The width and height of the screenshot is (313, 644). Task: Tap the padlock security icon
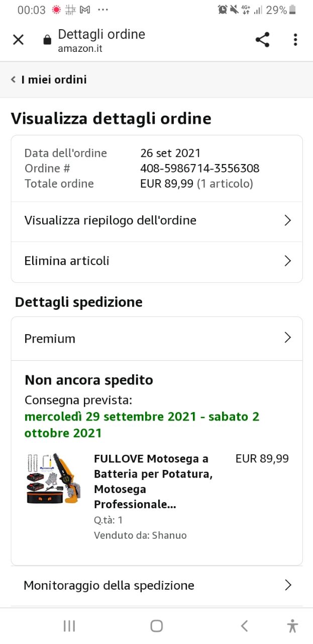47,40
